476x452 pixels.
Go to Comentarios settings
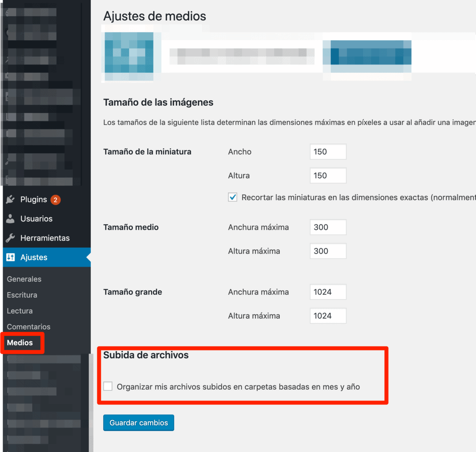(x=29, y=327)
